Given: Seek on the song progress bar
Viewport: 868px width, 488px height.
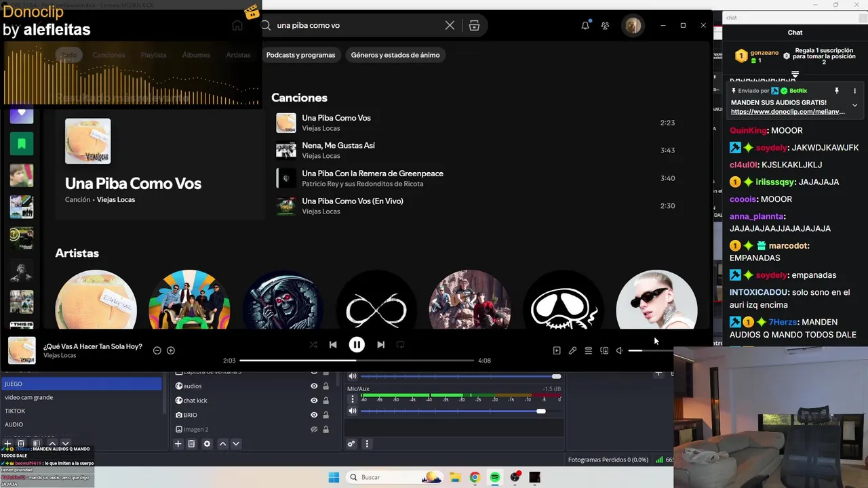Looking at the screenshot, I should (x=357, y=361).
